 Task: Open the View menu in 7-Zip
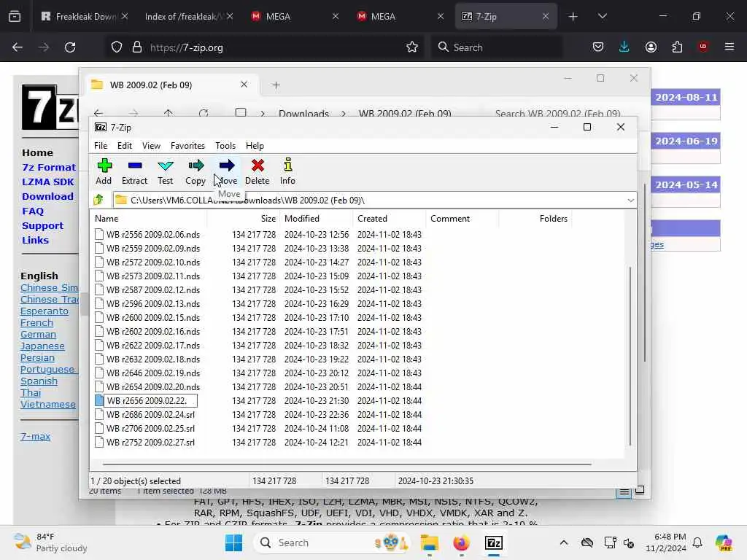(x=151, y=146)
